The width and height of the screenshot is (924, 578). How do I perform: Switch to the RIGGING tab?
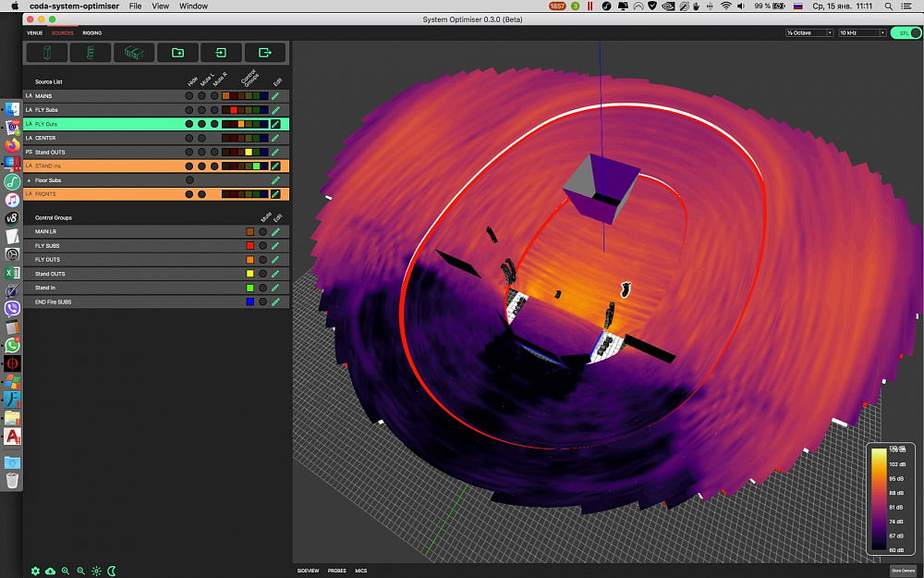click(92, 33)
